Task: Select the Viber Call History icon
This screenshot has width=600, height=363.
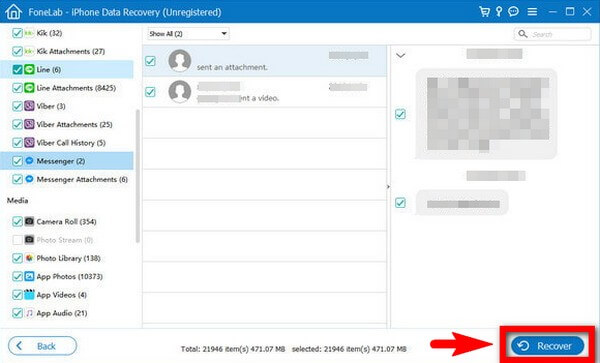Action: click(x=29, y=142)
